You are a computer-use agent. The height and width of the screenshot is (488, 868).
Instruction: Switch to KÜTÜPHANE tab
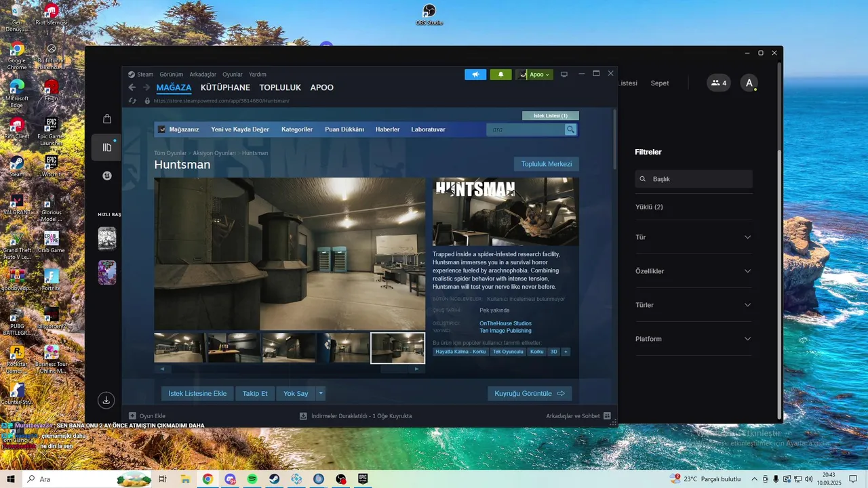pyautogui.click(x=225, y=87)
